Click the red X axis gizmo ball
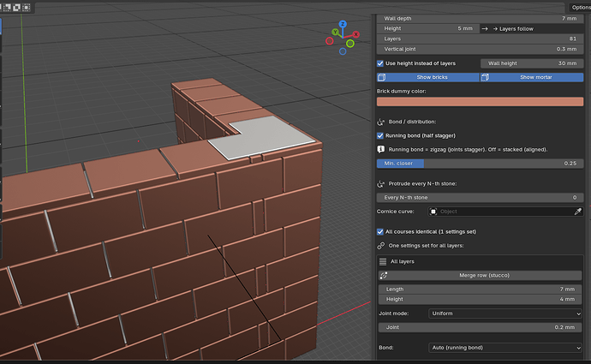 click(355, 34)
